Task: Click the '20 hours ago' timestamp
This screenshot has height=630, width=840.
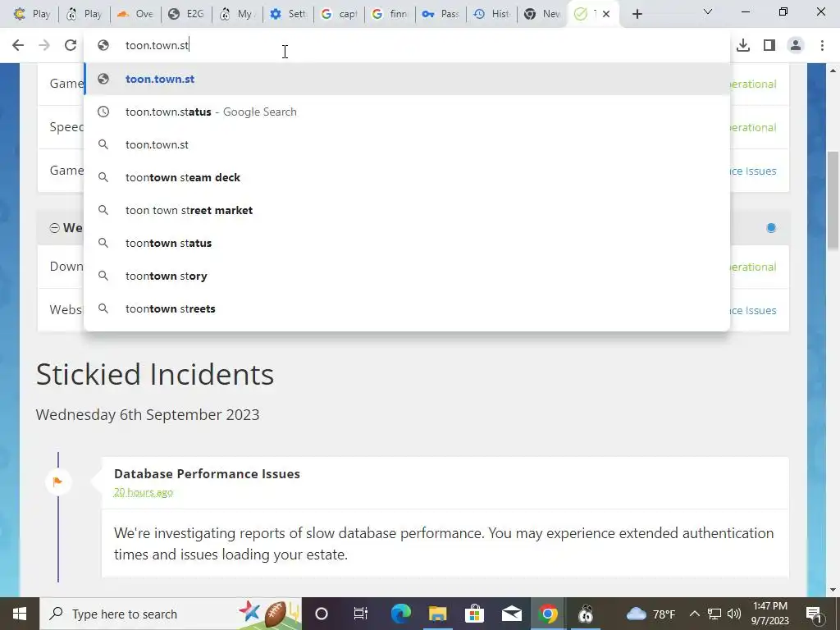Action: click(x=143, y=492)
